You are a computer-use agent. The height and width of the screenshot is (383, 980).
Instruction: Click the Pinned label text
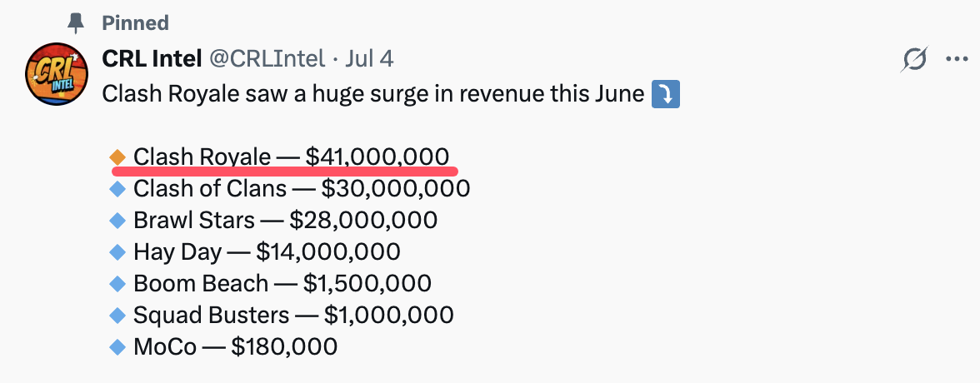tap(136, 24)
